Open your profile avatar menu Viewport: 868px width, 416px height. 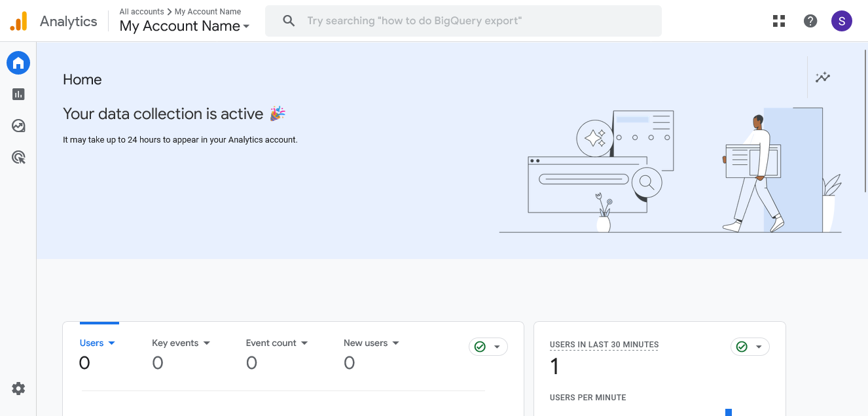pyautogui.click(x=842, y=20)
